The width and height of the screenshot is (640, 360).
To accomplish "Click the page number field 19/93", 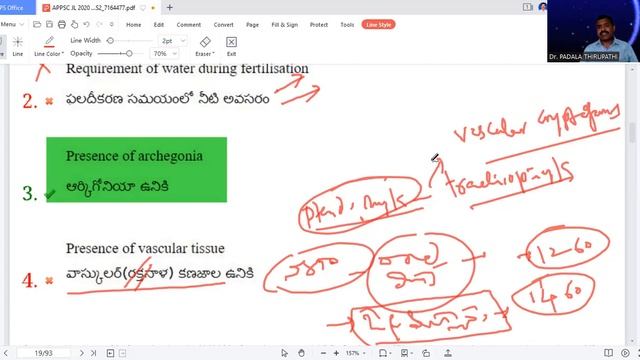I will 43,353.
